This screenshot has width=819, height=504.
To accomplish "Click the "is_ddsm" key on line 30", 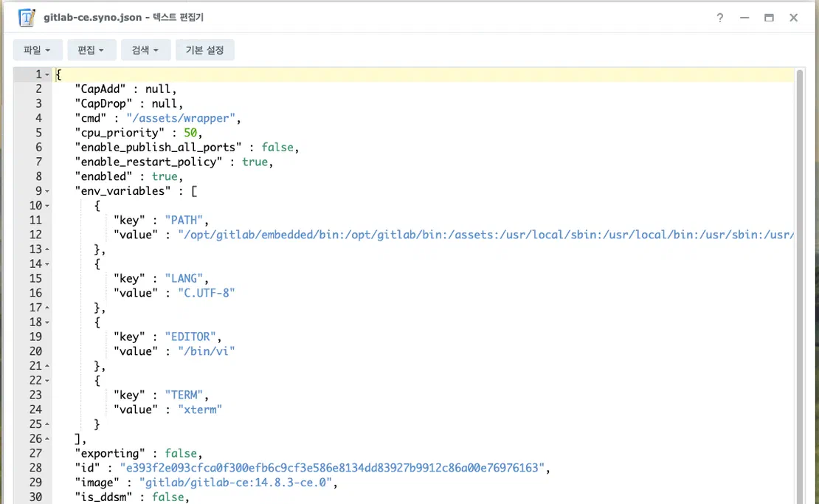I will point(103,497).
